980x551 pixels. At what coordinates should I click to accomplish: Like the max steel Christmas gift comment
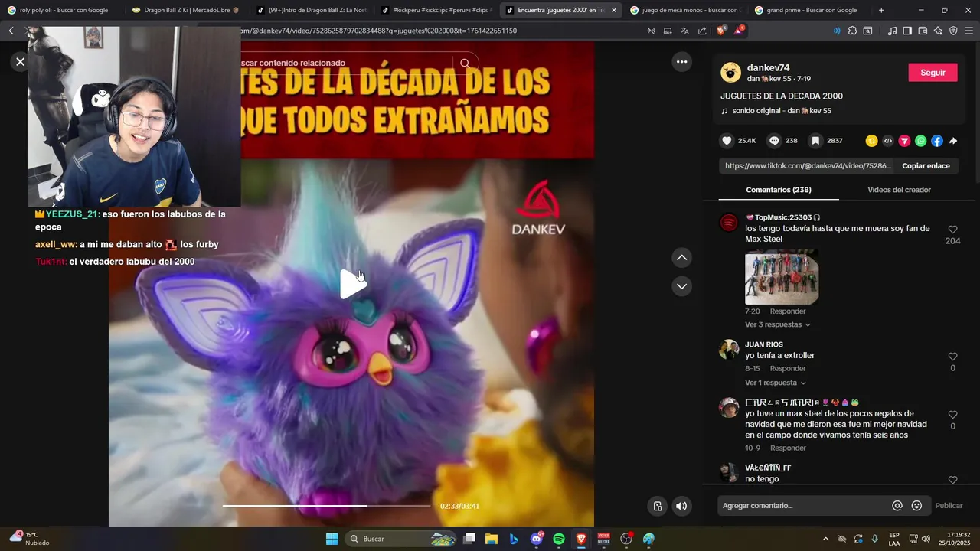point(952,415)
